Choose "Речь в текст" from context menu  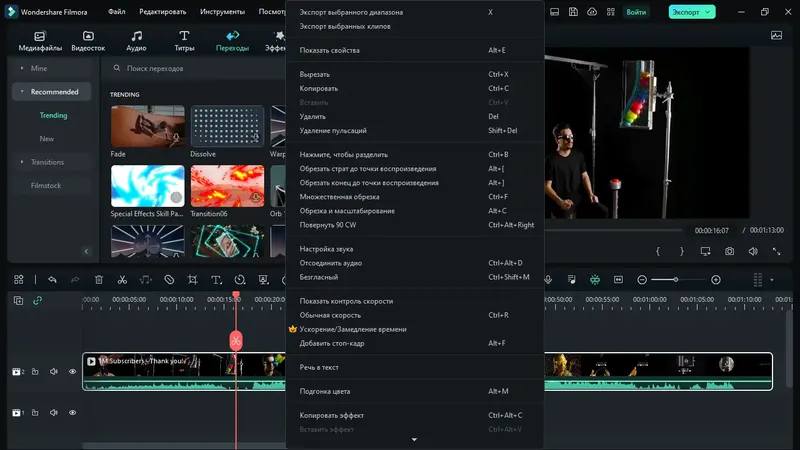point(319,367)
